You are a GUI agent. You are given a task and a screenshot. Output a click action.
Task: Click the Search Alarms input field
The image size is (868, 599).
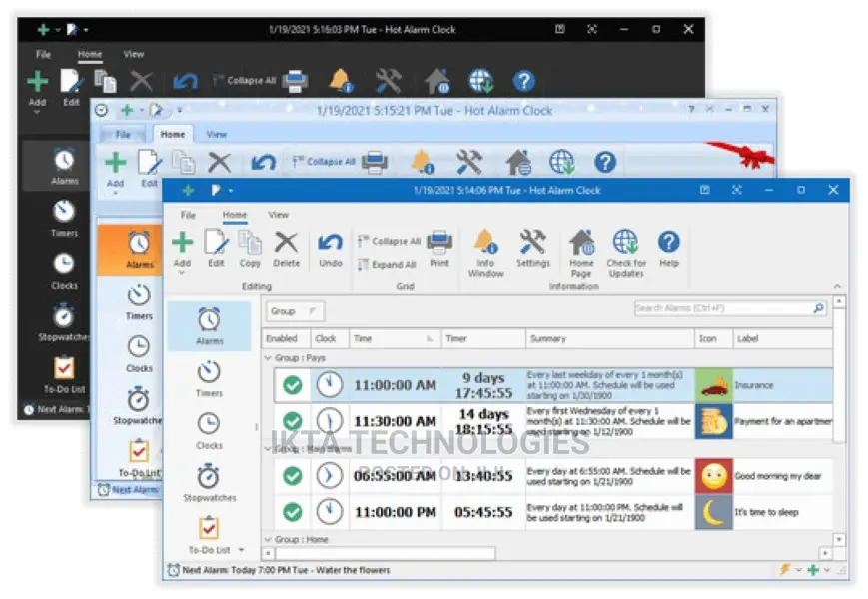[x=722, y=308]
